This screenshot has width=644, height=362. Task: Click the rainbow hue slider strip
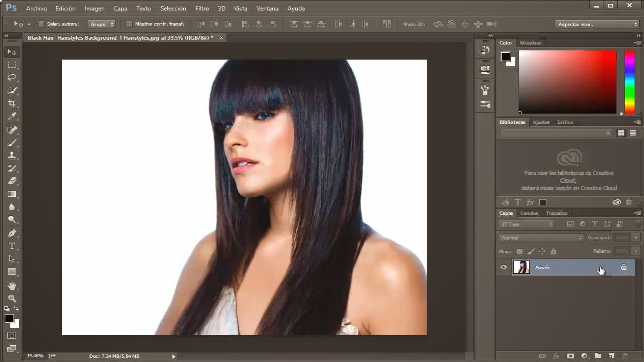[629, 82]
